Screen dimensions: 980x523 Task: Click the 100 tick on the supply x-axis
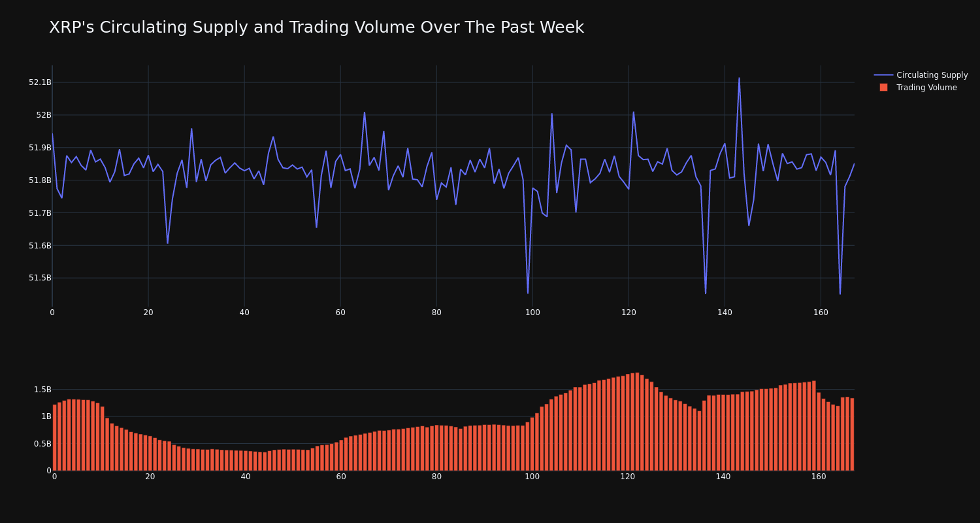pyautogui.click(x=532, y=312)
